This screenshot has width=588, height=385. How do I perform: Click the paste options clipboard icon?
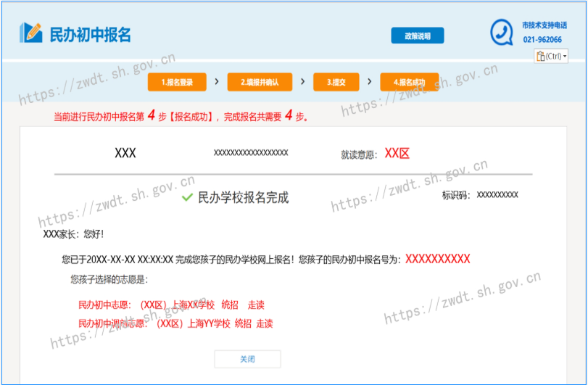click(x=540, y=56)
